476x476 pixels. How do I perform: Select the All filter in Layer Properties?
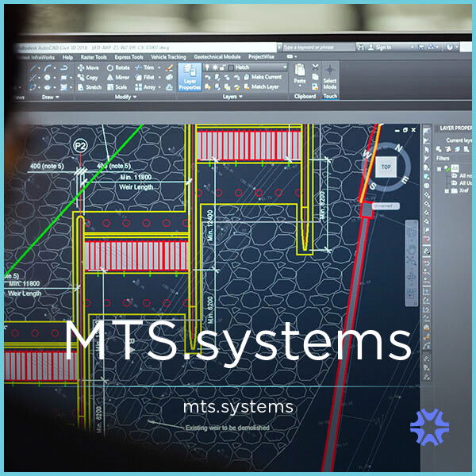455,167
